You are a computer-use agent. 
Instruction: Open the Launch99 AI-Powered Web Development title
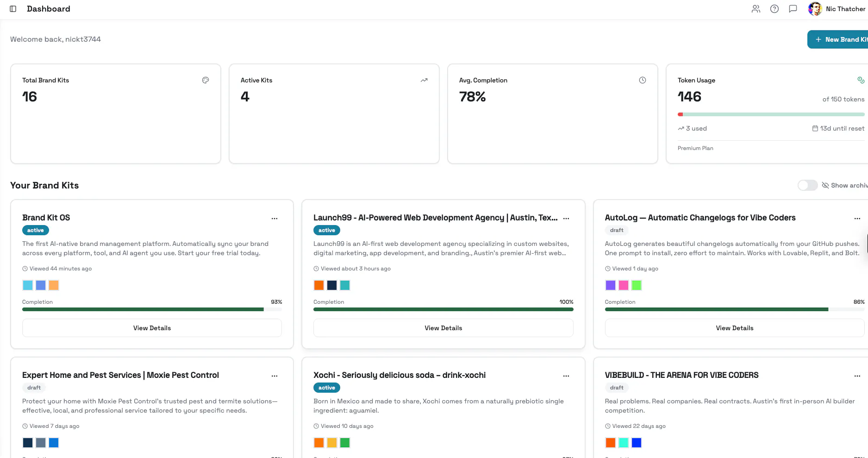click(436, 218)
